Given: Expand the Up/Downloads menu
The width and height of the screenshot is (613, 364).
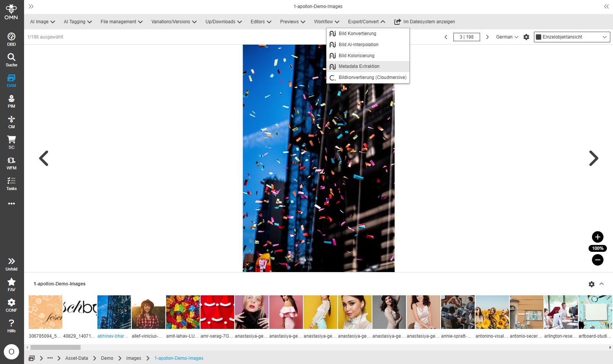Looking at the screenshot, I should point(223,22).
